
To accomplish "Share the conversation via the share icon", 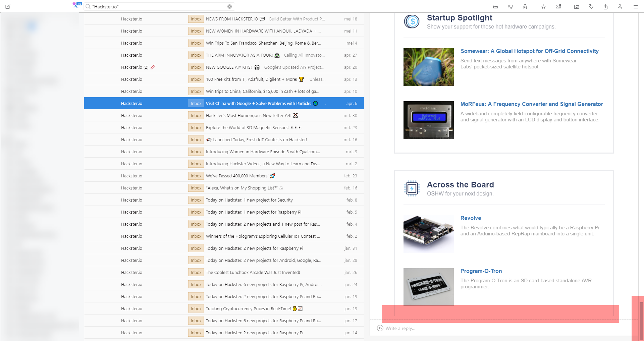I will [606, 6].
